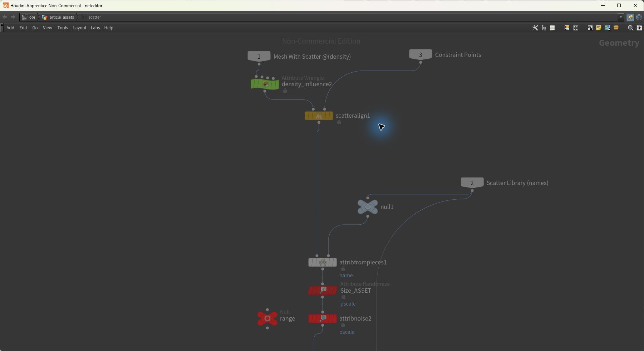Viewport: 644px width, 351px height.
Task: Create a network box using toolbar icon
Action: (590, 28)
